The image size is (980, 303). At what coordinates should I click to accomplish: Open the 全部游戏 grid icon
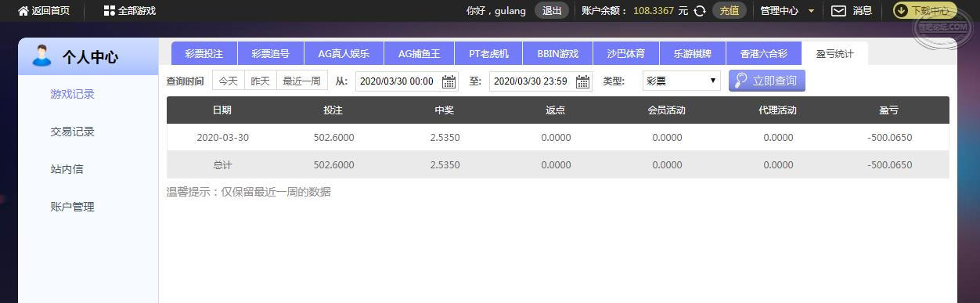(109, 11)
